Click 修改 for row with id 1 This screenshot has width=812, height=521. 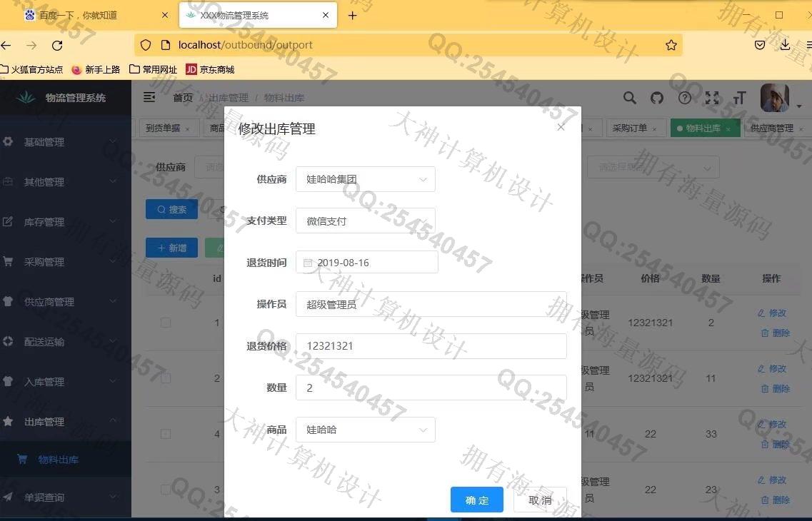coord(772,313)
